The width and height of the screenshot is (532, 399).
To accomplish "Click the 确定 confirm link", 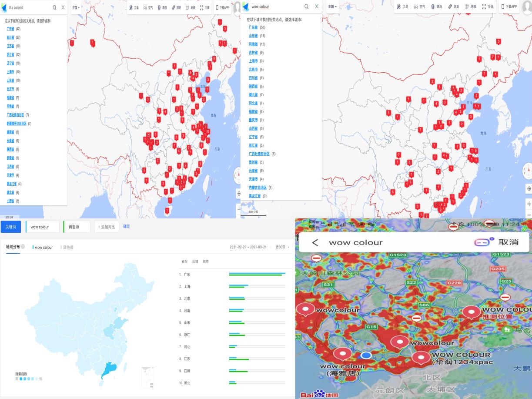I will (127, 227).
